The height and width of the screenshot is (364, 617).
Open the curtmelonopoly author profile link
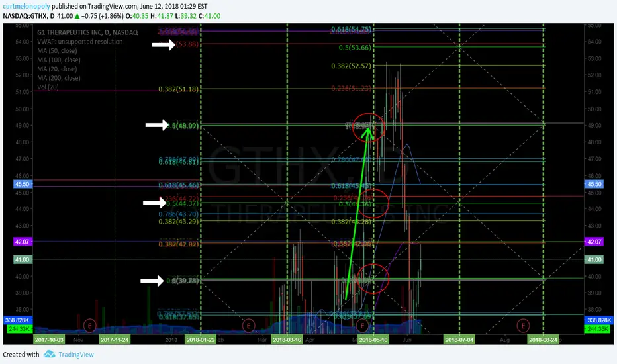[x=26, y=7]
